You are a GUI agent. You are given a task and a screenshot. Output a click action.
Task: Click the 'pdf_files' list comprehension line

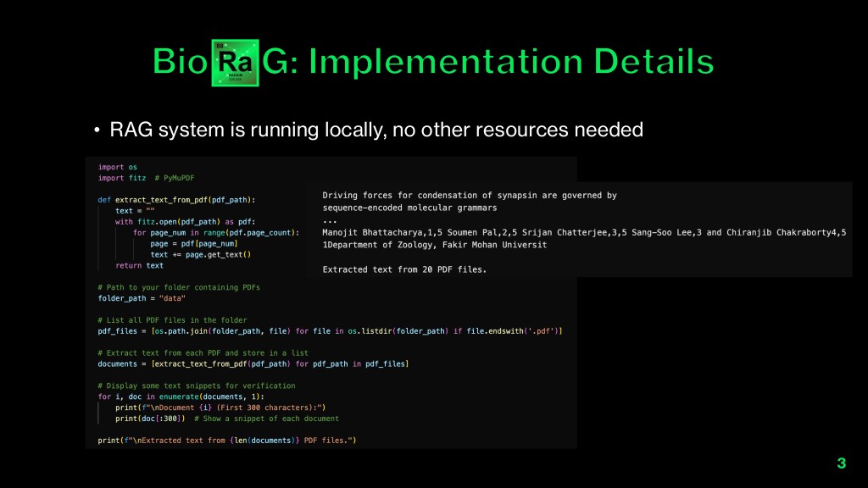[331, 330]
